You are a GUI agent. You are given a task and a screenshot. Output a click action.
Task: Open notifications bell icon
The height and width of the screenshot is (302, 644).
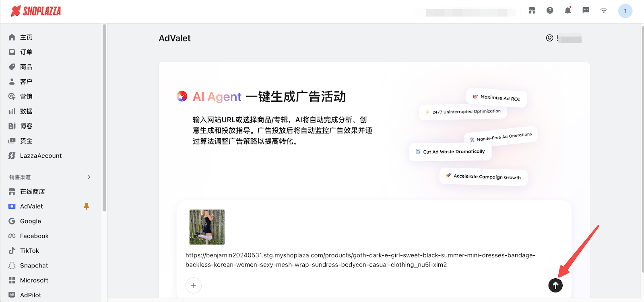point(568,10)
